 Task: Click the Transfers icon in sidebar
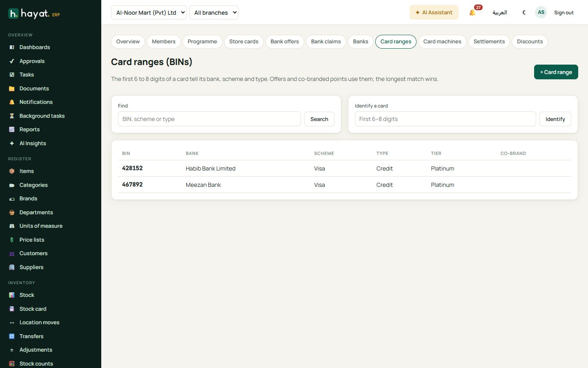[x=12, y=337]
